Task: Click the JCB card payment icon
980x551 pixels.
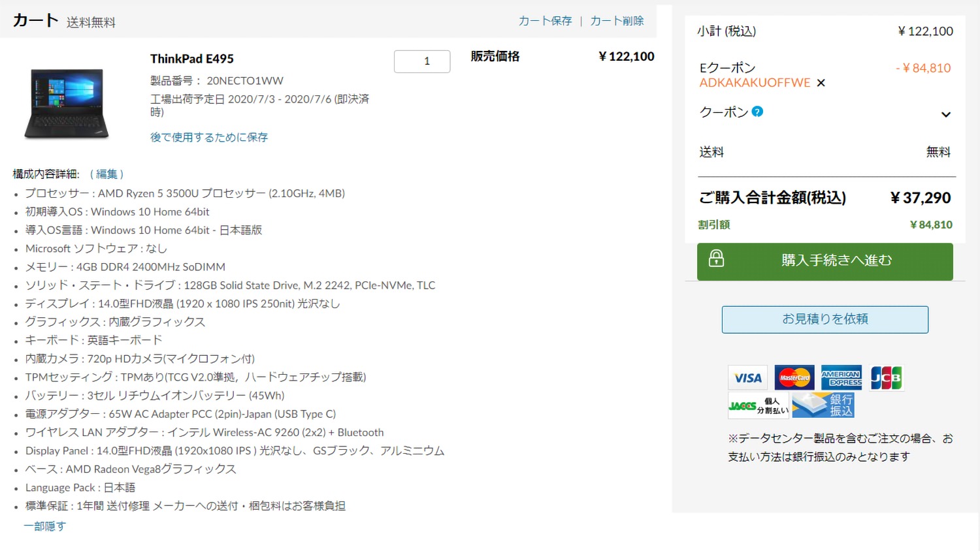Action: [x=886, y=377]
